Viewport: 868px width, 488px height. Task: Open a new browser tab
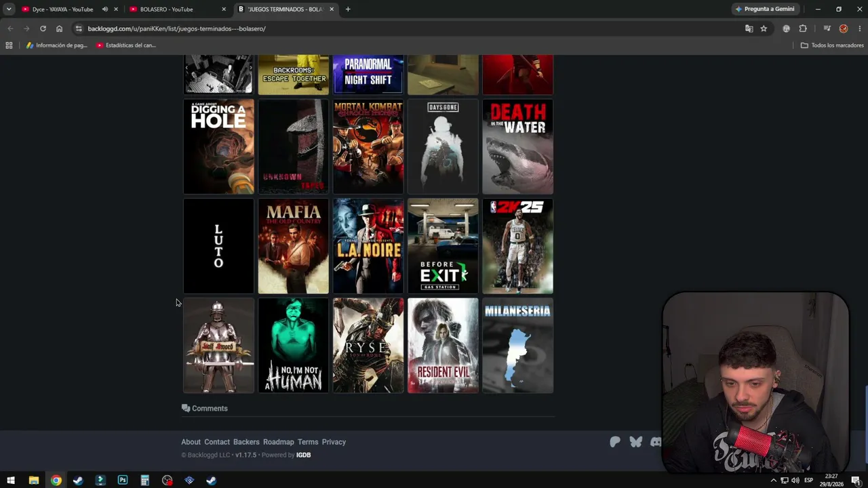(348, 9)
